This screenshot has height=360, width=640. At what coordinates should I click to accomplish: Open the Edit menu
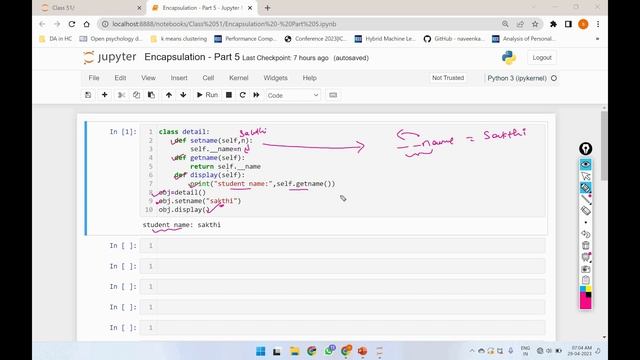point(120,78)
